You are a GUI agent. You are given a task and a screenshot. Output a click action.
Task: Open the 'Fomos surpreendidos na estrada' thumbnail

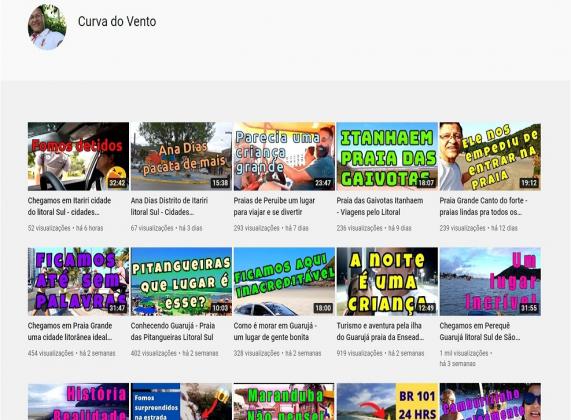(181, 401)
